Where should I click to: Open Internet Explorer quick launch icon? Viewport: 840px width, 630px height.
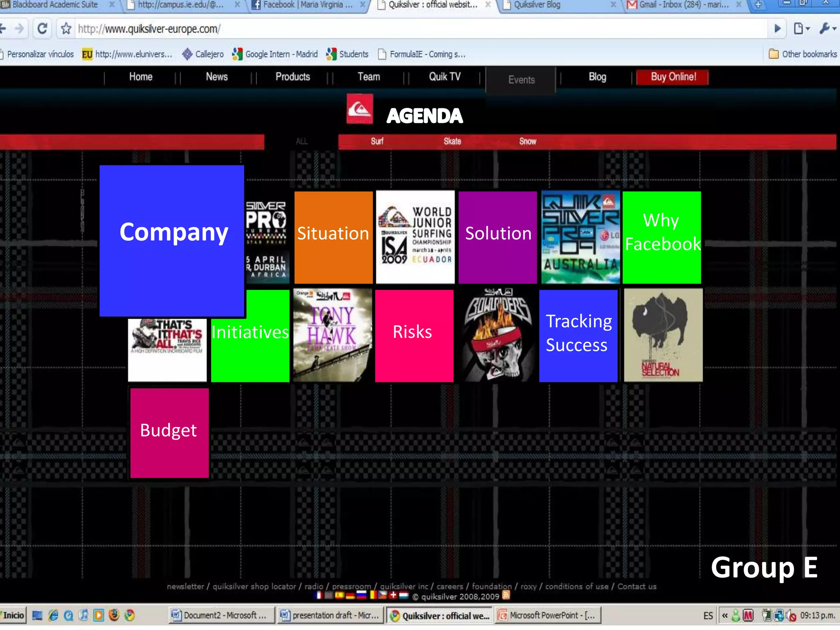[x=53, y=615]
